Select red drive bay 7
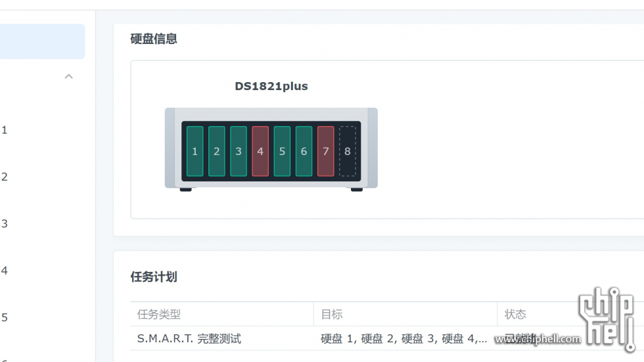Viewport: 644px width, 362px height. [x=326, y=151]
